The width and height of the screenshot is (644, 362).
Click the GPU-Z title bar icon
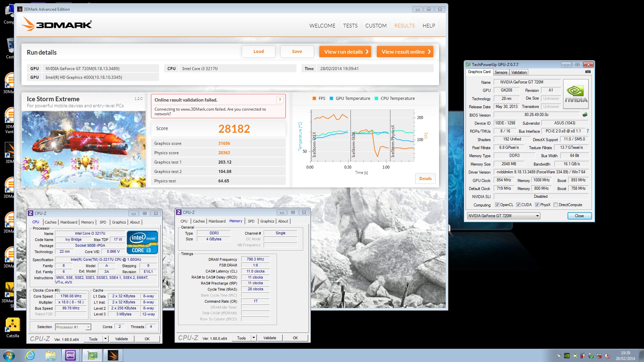click(468, 64)
